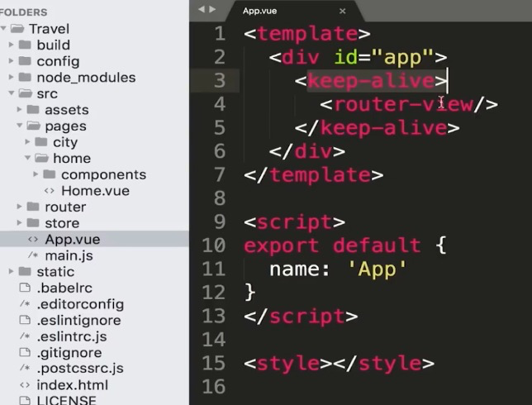Click the static folder icon
The height and width of the screenshot is (405, 532).
point(25,271)
